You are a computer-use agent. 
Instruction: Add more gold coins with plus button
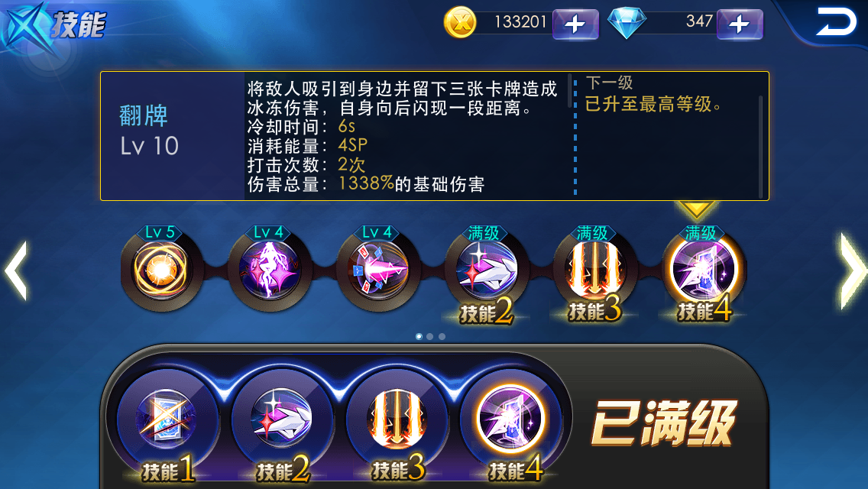[575, 24]
